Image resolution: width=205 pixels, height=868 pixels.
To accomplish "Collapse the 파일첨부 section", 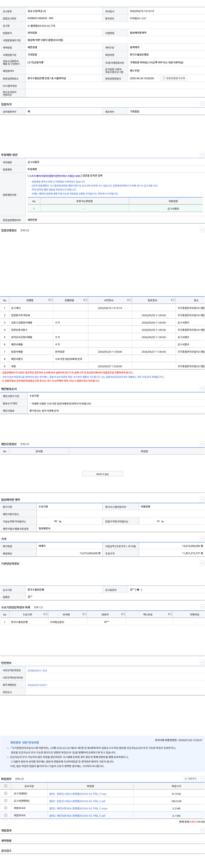I will click(x=202, y=778).
